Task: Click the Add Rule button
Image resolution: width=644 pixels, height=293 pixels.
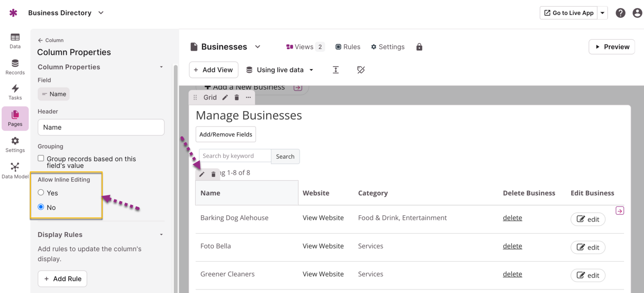Action: click(x=63, y=279)
